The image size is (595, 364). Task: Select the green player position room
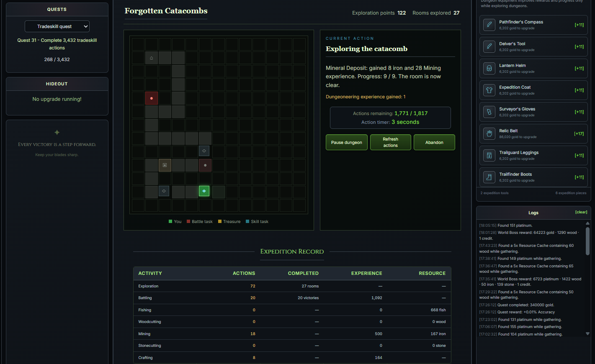click(x=204, y=191)
